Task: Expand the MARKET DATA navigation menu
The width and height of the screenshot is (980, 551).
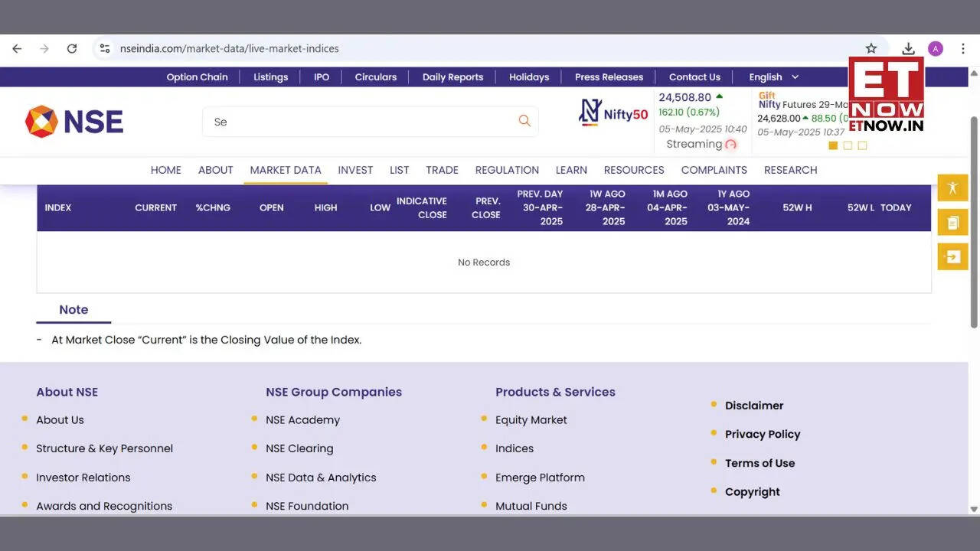Action: 285,170
